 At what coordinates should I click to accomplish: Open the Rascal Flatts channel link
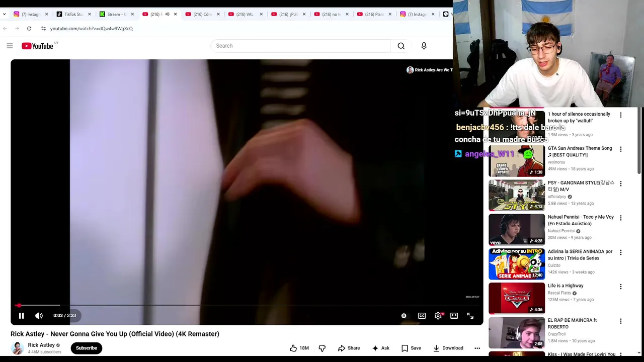(559, 293)
